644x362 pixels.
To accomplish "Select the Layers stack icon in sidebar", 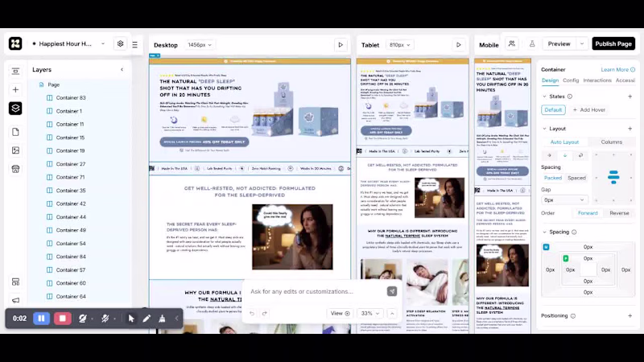I will tap(15, 109).
